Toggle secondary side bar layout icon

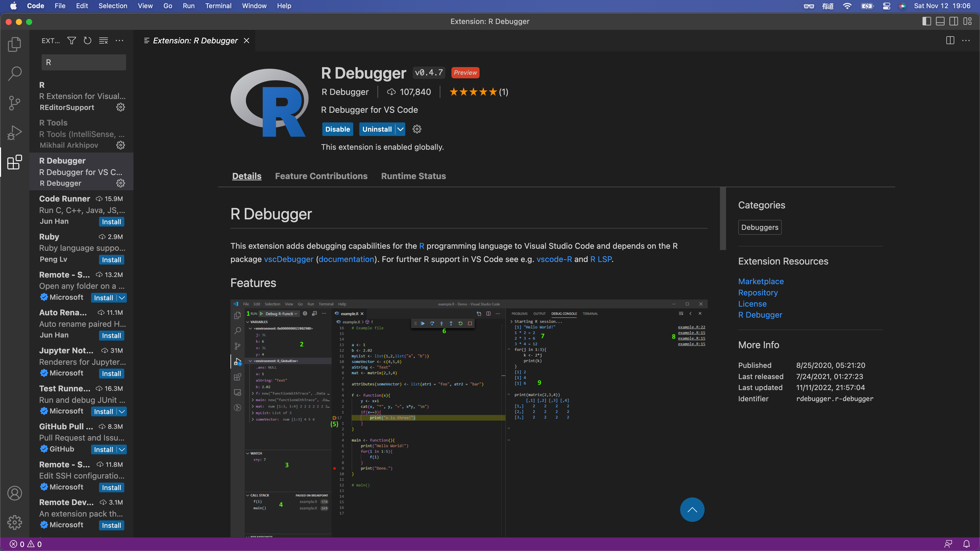(x=954, y=22)
